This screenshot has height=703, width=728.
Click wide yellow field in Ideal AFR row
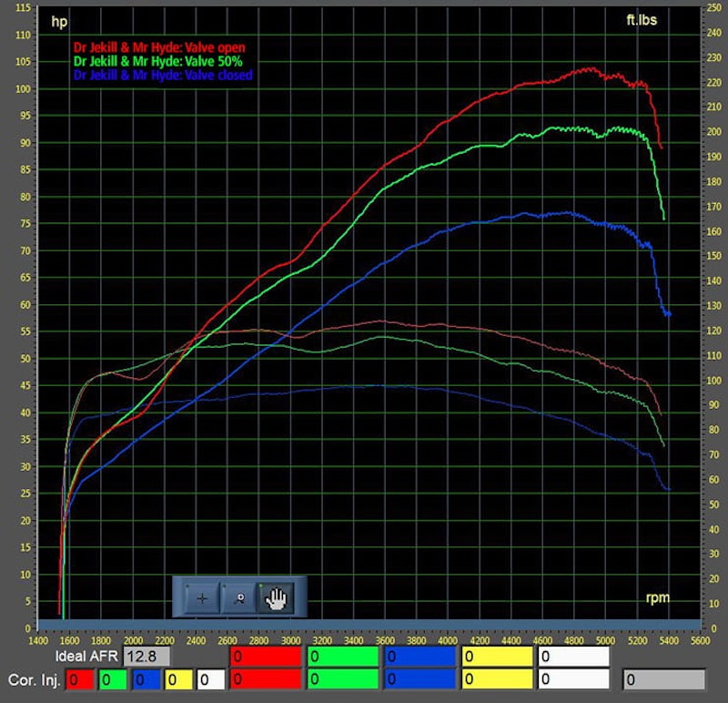pos(497,656)
